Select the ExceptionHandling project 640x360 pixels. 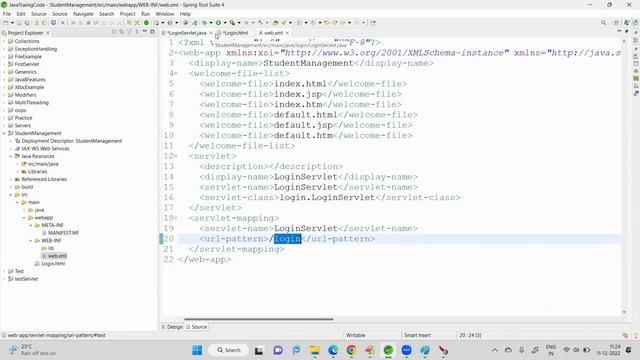coord(36,49)
